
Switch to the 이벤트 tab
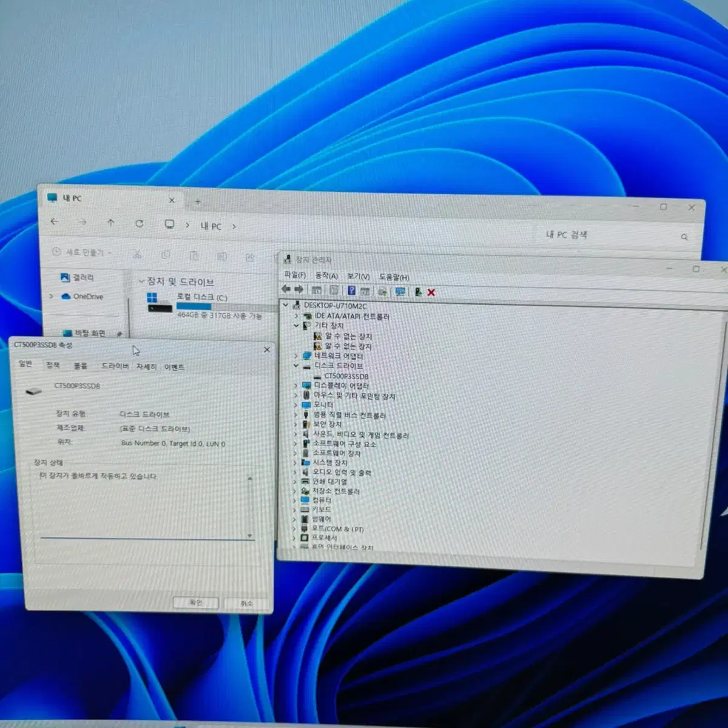(174, 367)
